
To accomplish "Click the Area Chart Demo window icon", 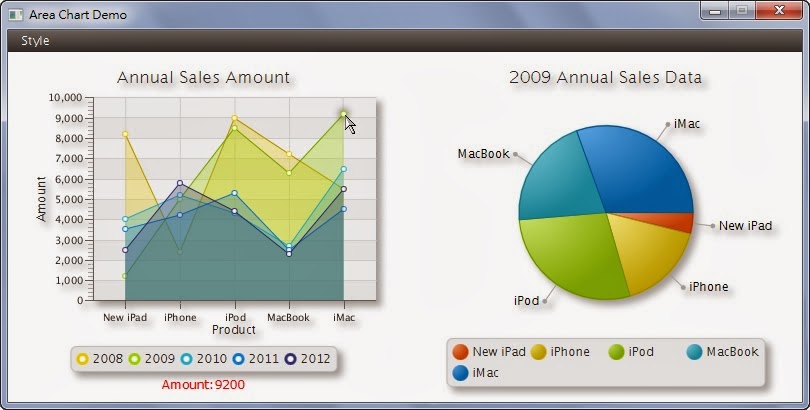I will (15, 14).
